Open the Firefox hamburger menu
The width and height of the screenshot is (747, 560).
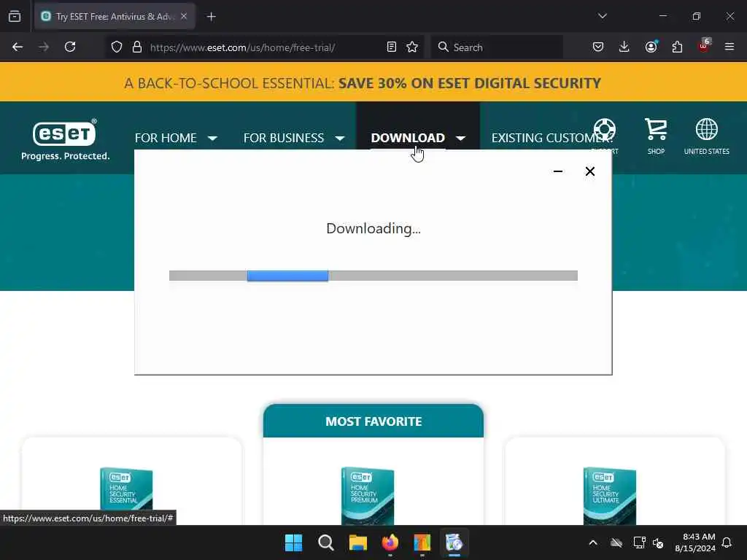click(729, 47)
